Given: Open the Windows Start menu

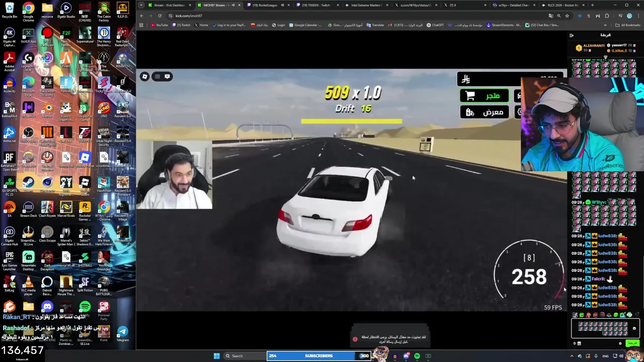Looking at the screenshot, I should coord(216,356).
